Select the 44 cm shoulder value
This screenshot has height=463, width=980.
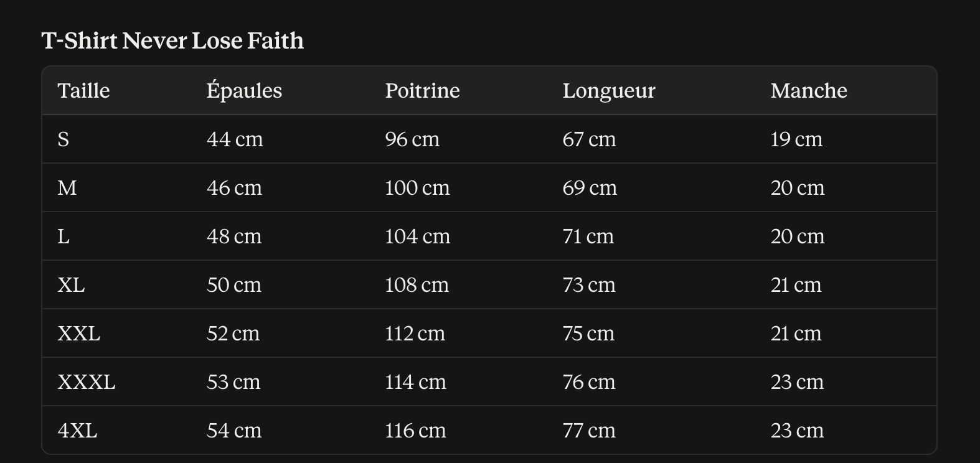click(235, 139)
